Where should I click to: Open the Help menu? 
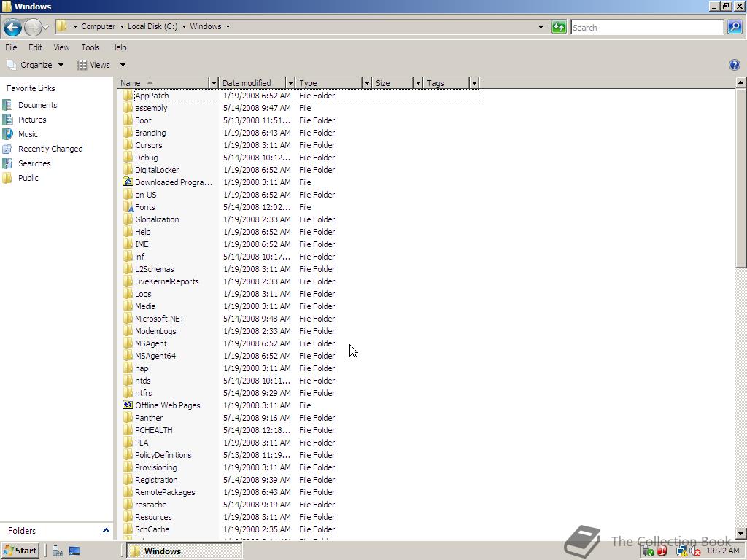[x=119, y=47]
